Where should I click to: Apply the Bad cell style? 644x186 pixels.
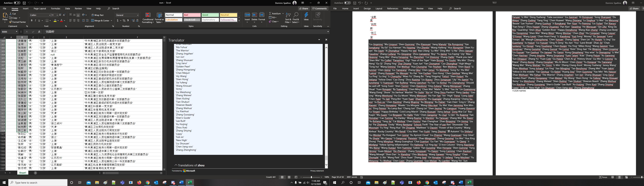(x=192, y=15)
